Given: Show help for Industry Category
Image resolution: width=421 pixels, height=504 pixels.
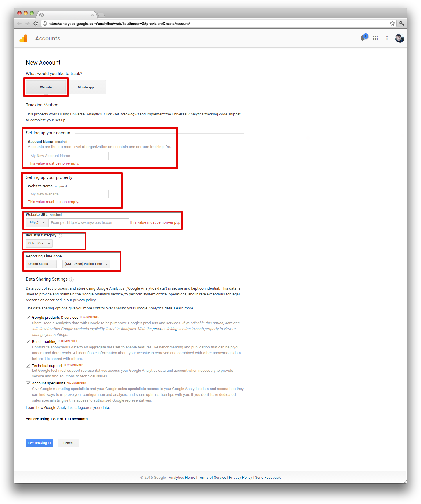Looking at the screenshot, I should pyautogui.click(x=60, y=236).
